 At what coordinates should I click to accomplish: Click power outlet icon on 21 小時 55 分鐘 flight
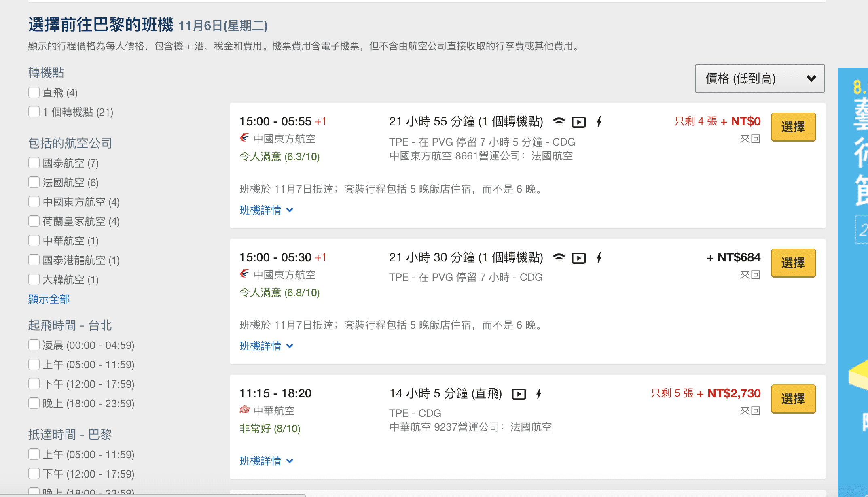click(599, 121)
